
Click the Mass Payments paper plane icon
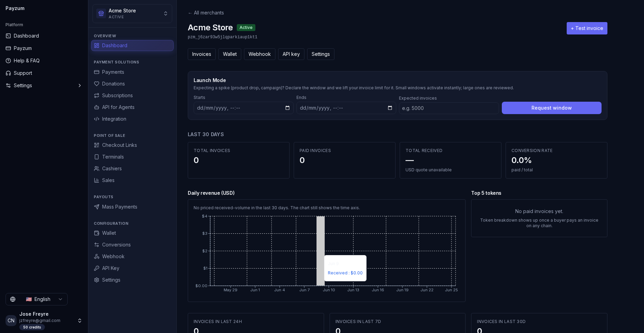point(97,207)
